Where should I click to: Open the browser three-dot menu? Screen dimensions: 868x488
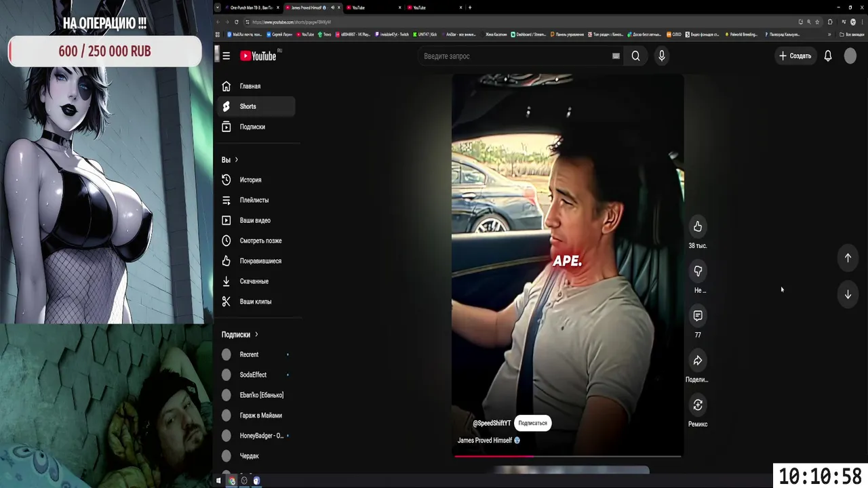862,22
